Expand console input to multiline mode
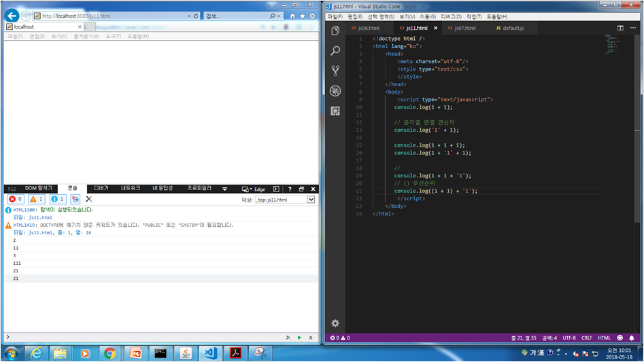 point(311,338)
